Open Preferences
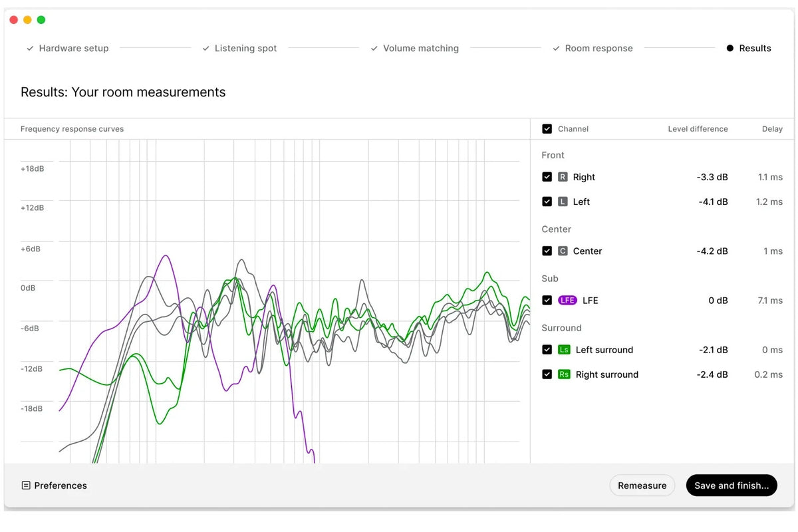 pos(54,485)
